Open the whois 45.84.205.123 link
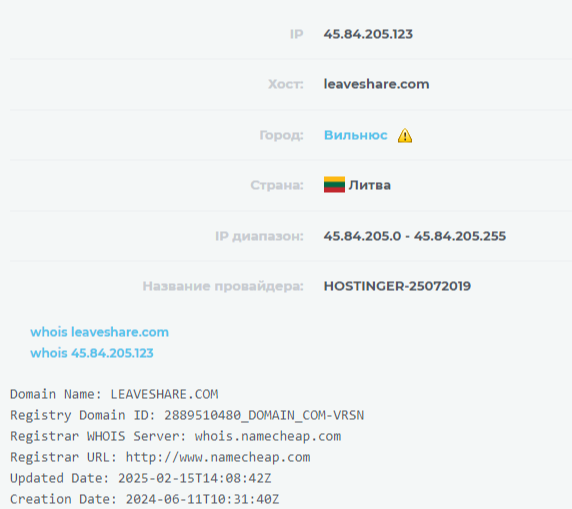572x509 pixels. pyautogui.click(x=92, y=353)
